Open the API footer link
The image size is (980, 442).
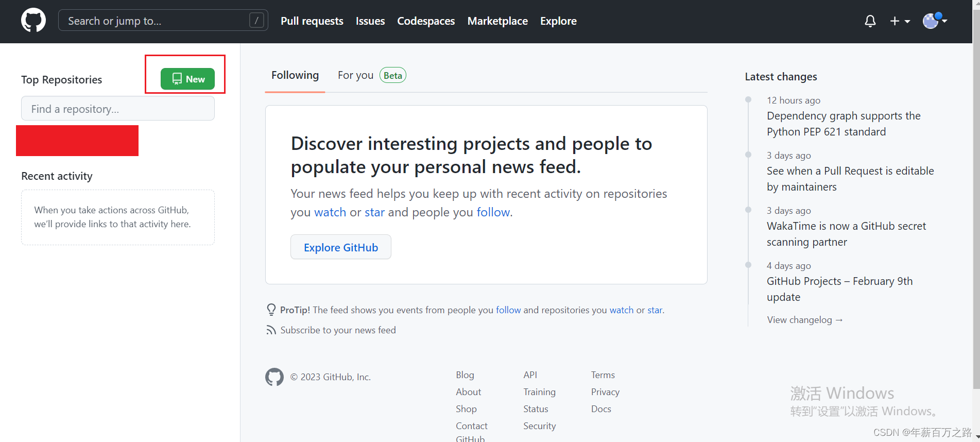tap(530, 375)
